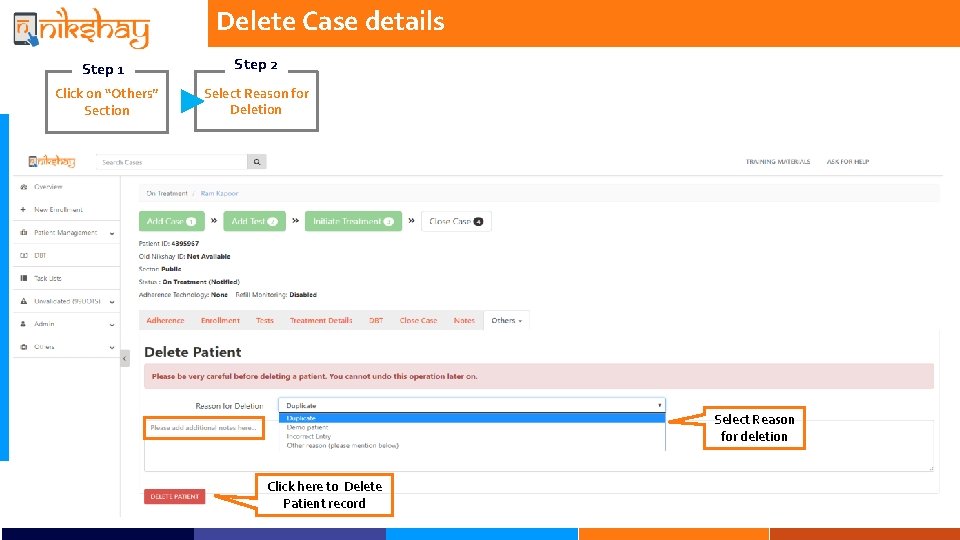Expand Others sidebar chevron
960x540 pixels.
[x=112, y=347]
